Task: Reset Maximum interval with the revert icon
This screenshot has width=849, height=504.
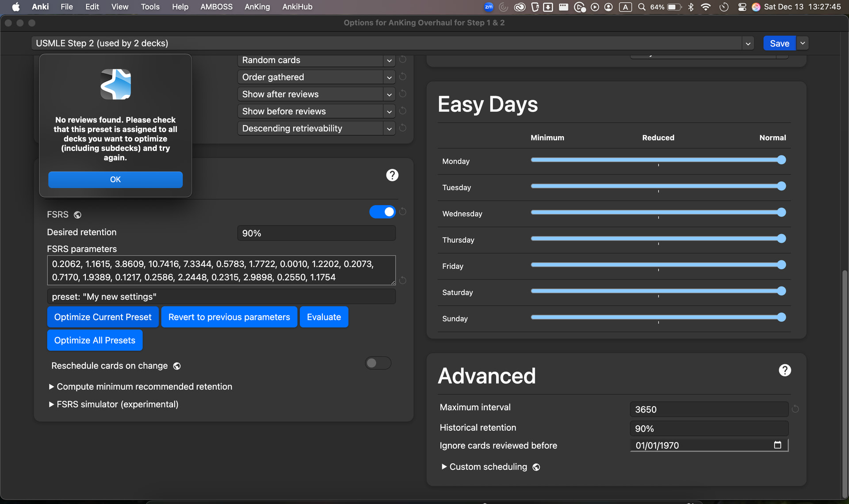Action: point(795,409)
